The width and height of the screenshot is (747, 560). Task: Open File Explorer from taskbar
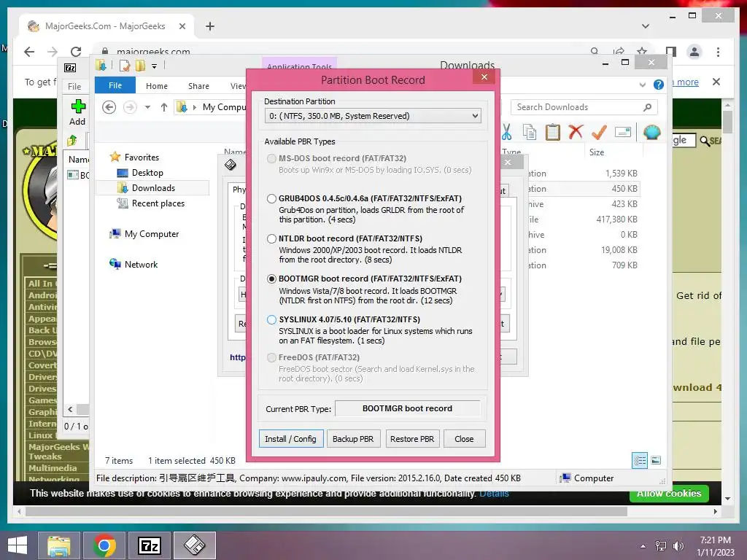pos(58,545)
